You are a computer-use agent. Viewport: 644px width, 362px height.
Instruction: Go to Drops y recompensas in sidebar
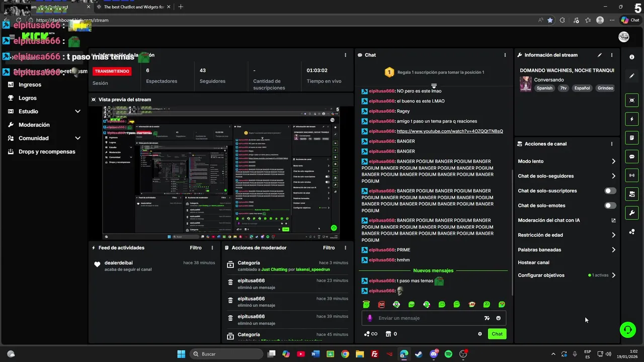point(47,151)
